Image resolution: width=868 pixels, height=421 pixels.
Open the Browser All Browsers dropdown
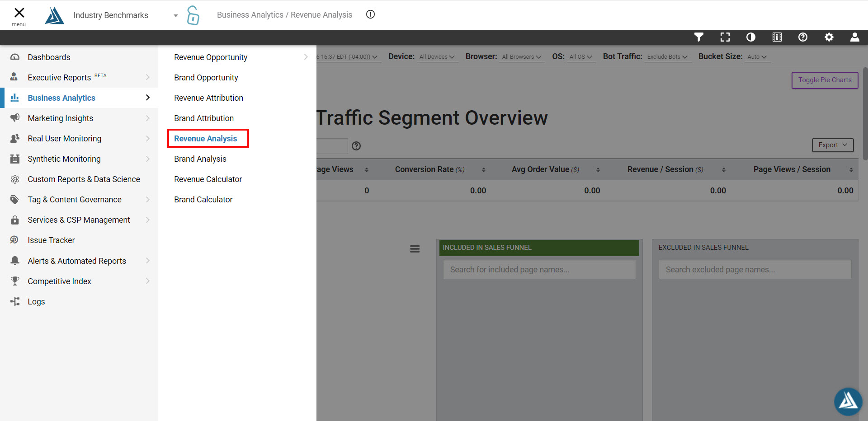[522, 57]
